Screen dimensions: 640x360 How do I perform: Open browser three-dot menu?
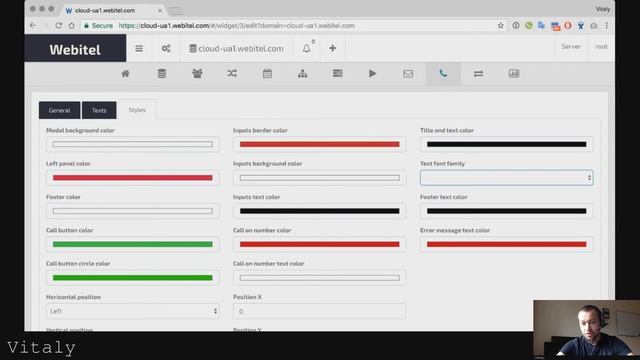607,25
